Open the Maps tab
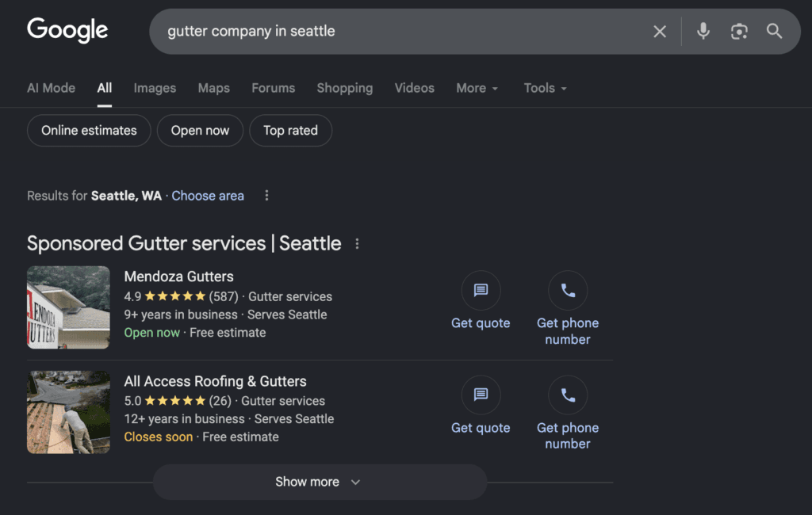 (x=214, y=88)
